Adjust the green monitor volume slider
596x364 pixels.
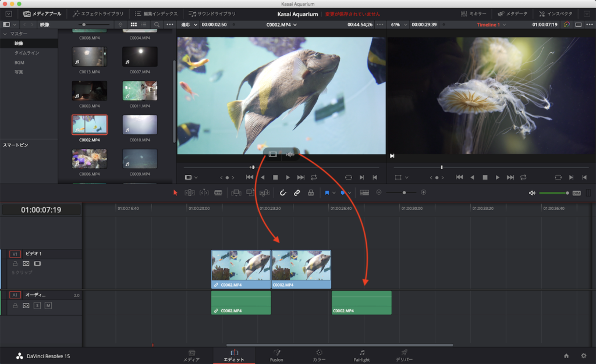pos(553,193)
